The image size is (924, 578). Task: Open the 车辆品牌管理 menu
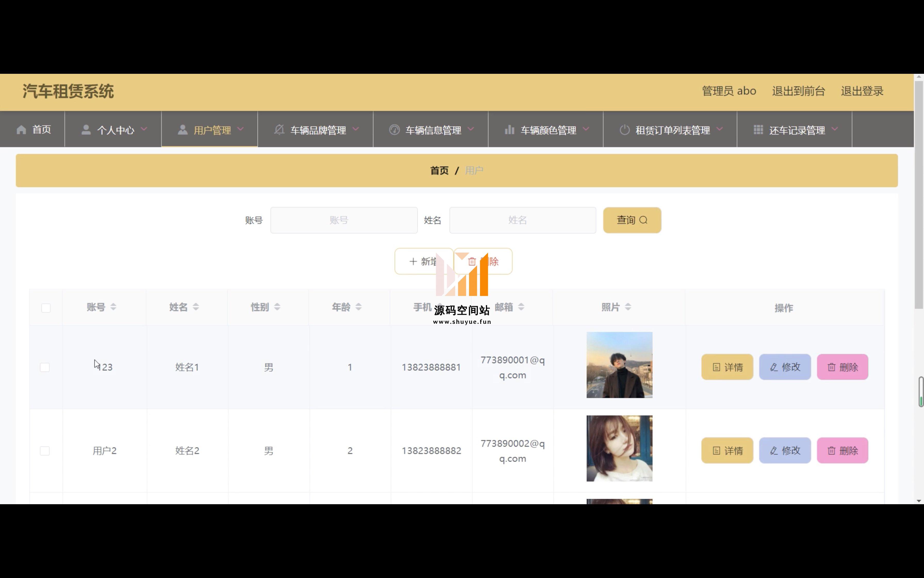pyautogui.click(x=315, y=129)
